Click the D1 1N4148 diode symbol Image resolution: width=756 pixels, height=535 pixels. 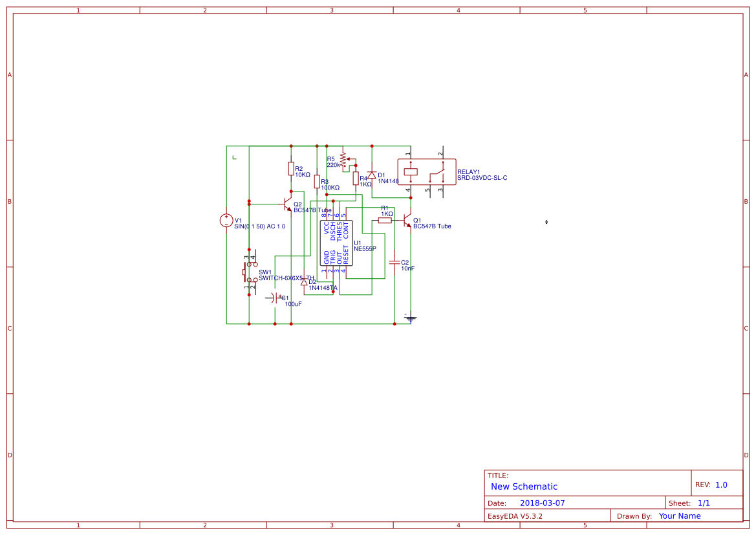(x=373, y=175)
